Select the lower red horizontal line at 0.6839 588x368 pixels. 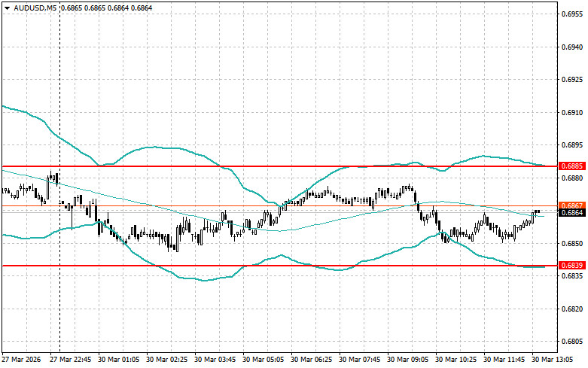(x=279, y=266)
